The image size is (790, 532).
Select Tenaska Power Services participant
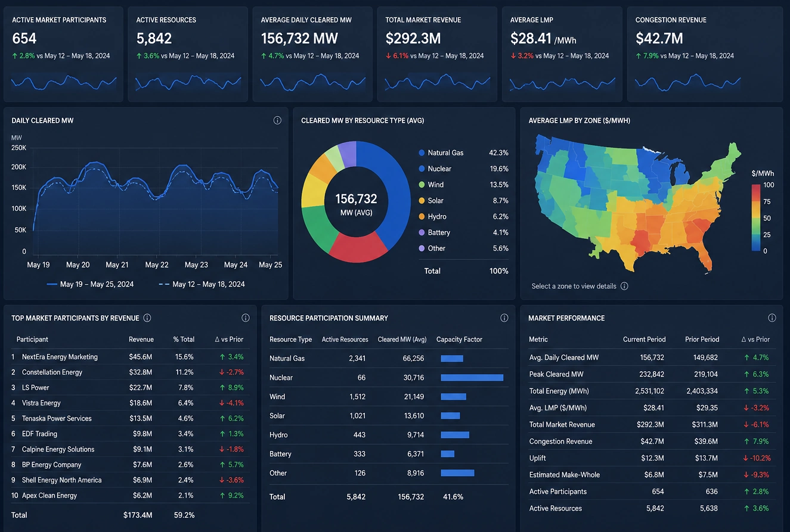pyautogui.click(x=57, y=419)
